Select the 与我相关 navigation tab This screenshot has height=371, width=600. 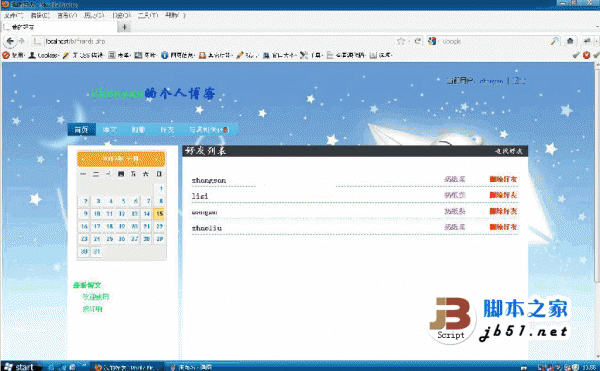(209, 130)
